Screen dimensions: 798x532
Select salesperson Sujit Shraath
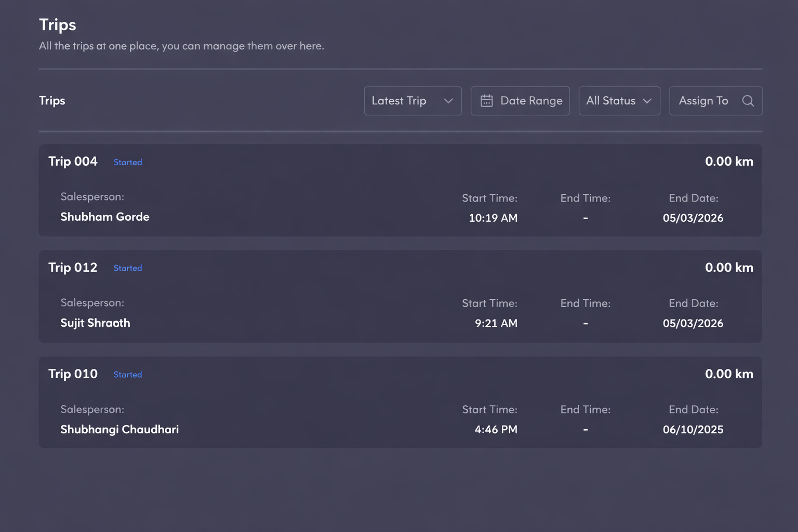click(x=95, y=323)
